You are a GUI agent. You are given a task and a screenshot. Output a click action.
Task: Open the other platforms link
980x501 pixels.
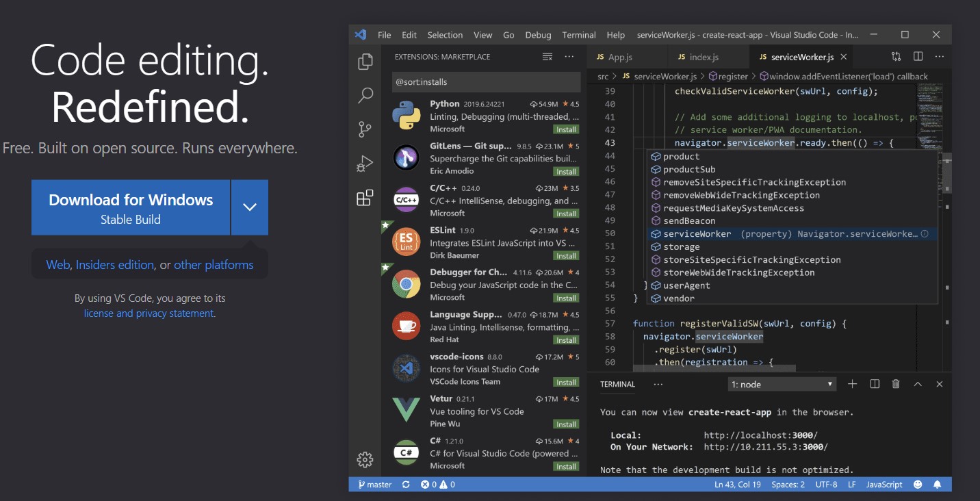pyautogui.click(x=214, y=265)
